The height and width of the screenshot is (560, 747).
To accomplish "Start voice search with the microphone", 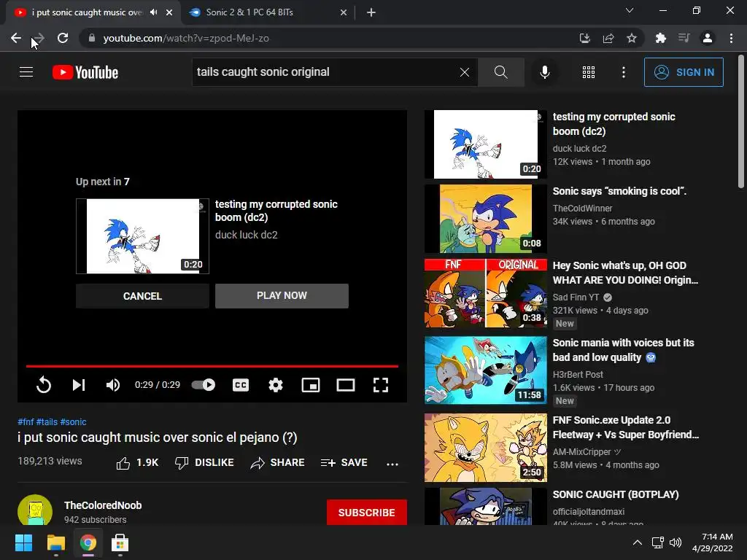I will click(x=544, y=72).
